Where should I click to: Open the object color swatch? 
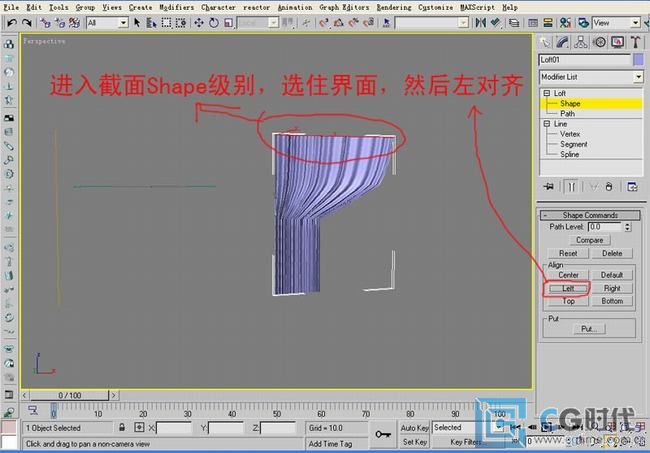click(638, 60)
